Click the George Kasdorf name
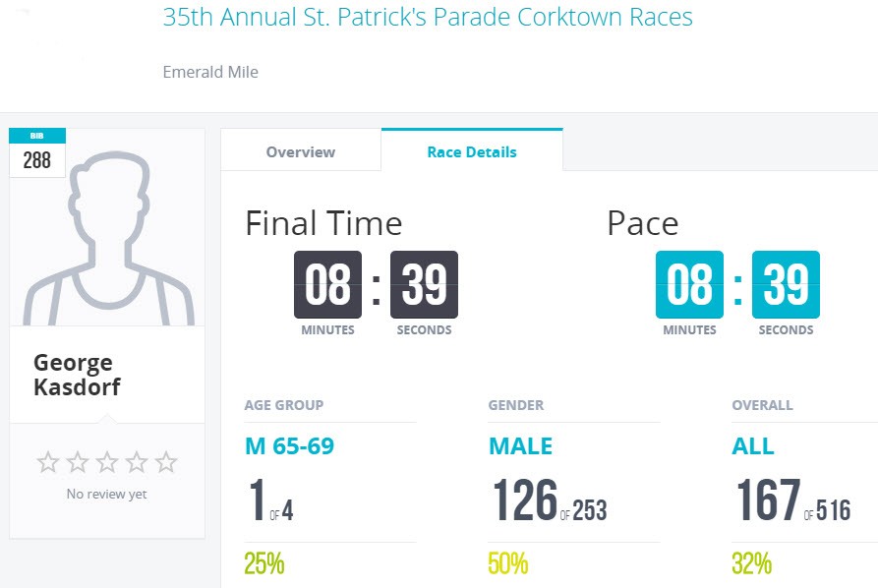Screen dimensions: 878x588 click(77, 375)
